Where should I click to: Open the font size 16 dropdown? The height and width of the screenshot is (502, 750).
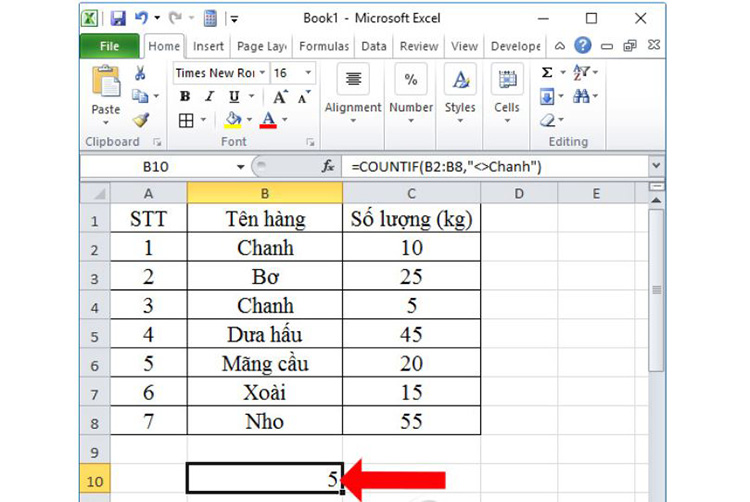[308, 73]
